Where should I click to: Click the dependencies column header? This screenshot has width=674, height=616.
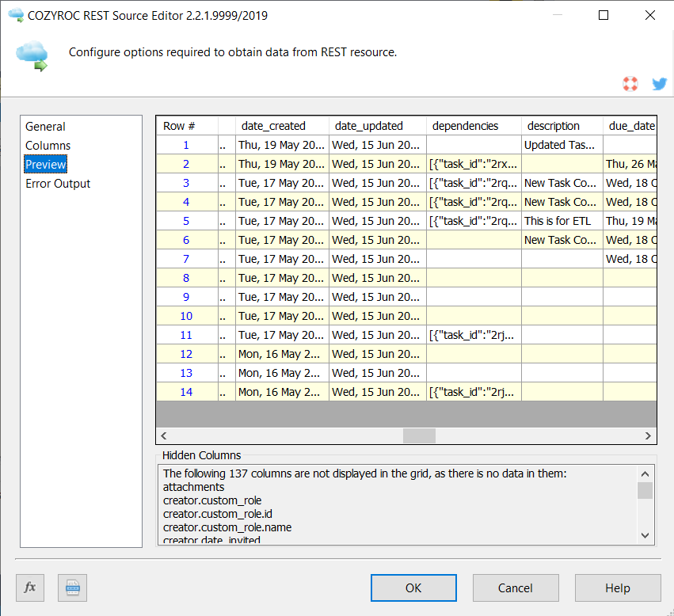pos(473,125)
